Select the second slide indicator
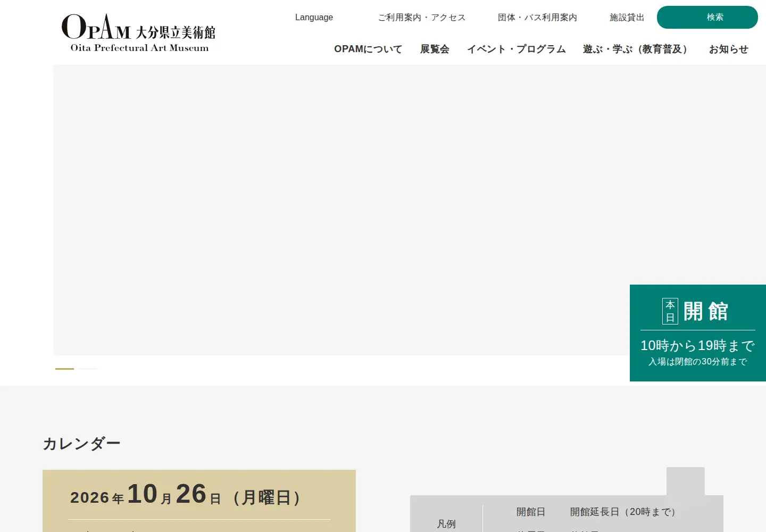The width and height of the screenshot is (766, 532). (88, 369)
